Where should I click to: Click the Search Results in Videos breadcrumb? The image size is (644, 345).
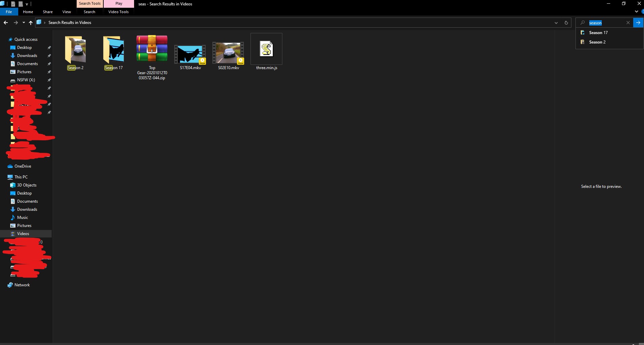point(70,23)
